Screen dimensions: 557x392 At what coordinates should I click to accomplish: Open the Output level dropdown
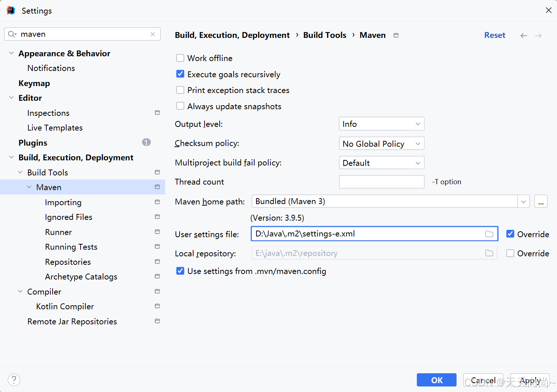(x=382, y=124)
